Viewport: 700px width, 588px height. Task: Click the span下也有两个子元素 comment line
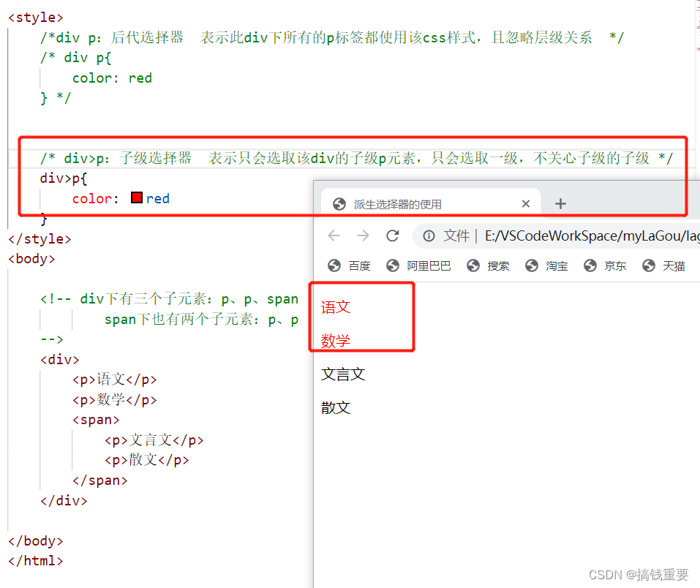[201, 319]
